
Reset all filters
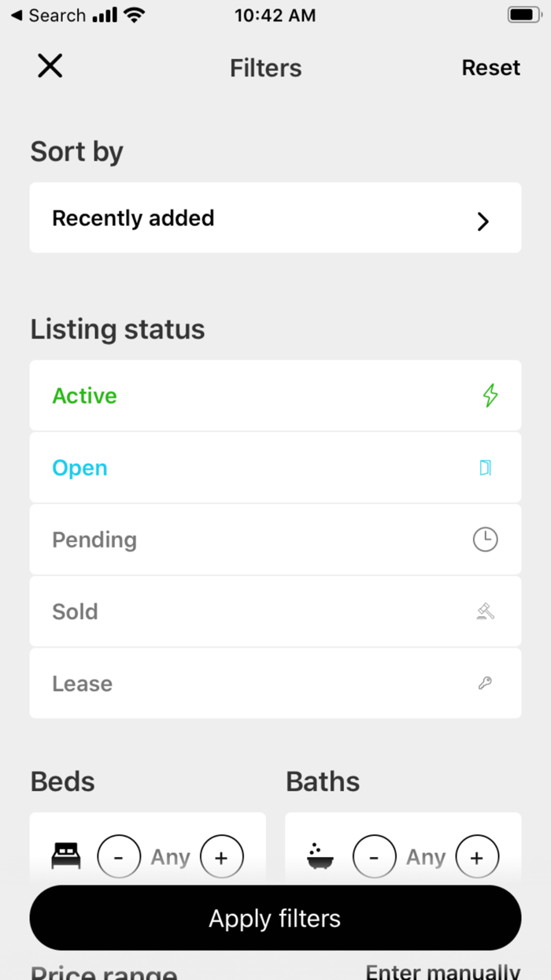[490, 68]
